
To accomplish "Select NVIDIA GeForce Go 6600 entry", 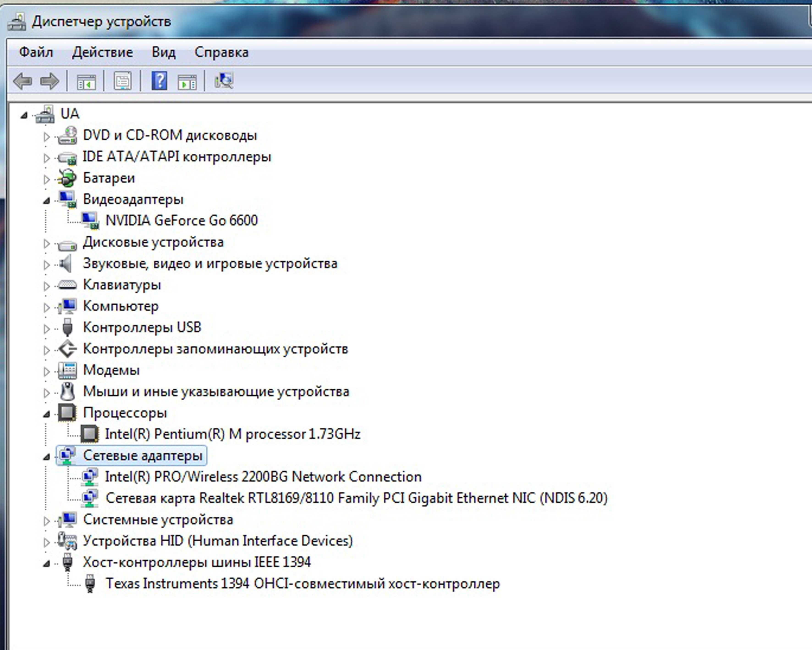I will pyautogui.click(x=182, y=220).
